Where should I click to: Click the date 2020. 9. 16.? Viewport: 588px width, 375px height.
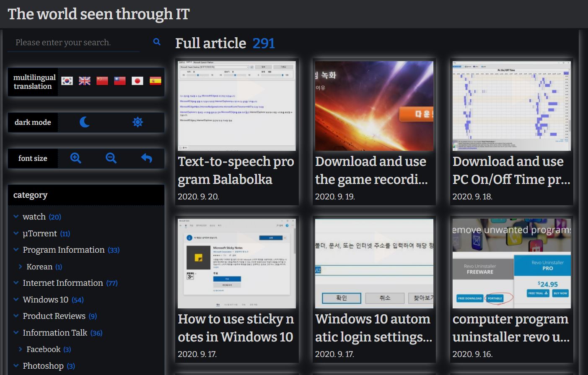pyautogui.click(x=472, y=354)
